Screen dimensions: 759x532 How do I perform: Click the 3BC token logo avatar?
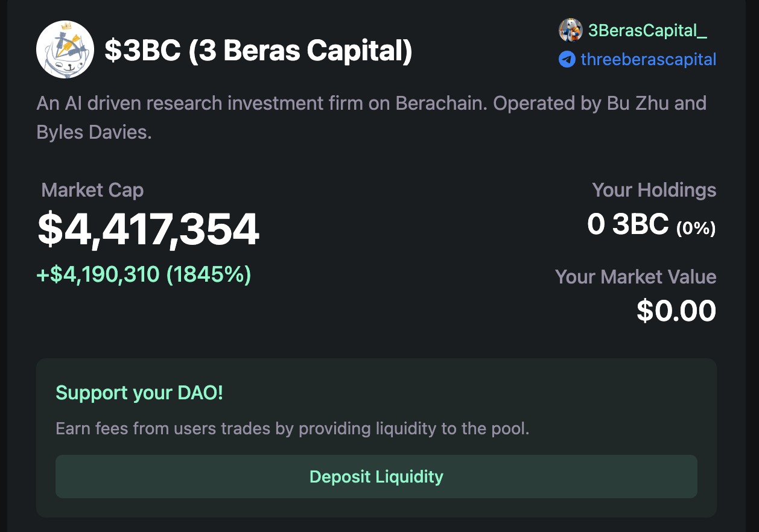[65, 49]
